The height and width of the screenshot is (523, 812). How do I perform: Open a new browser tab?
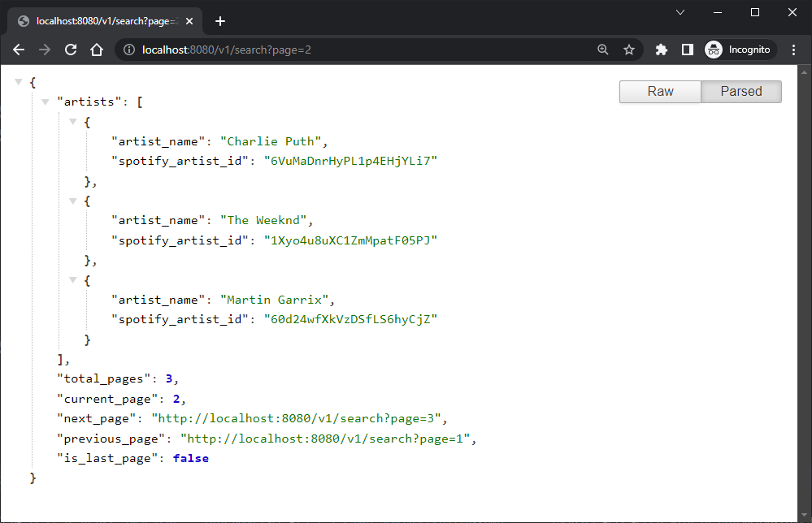click(x=219, y=21)
